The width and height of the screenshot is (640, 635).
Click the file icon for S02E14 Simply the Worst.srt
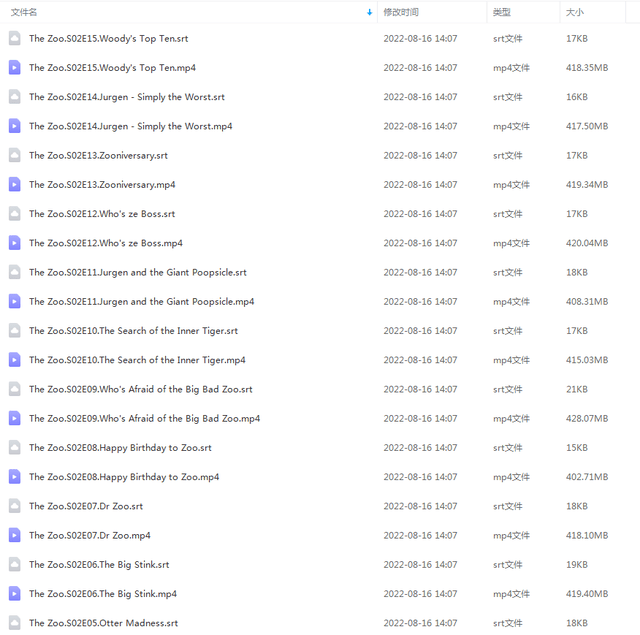click(15, 97)
